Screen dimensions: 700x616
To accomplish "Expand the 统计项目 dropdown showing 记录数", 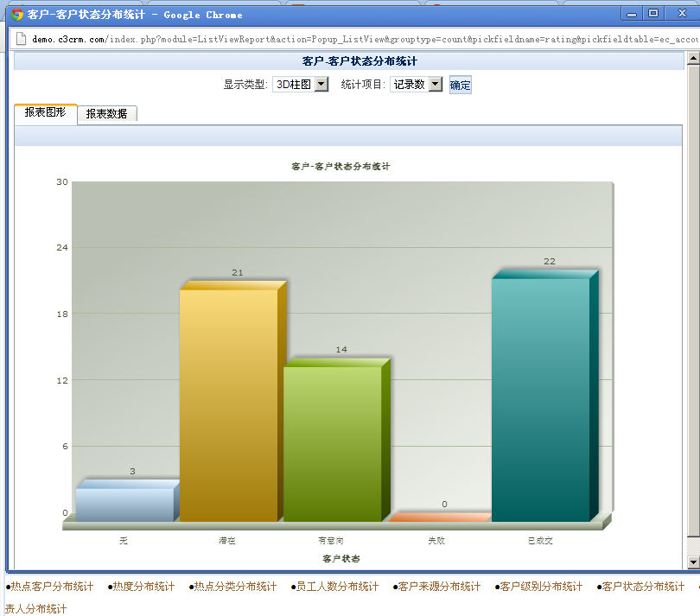I will click(416, 85).
